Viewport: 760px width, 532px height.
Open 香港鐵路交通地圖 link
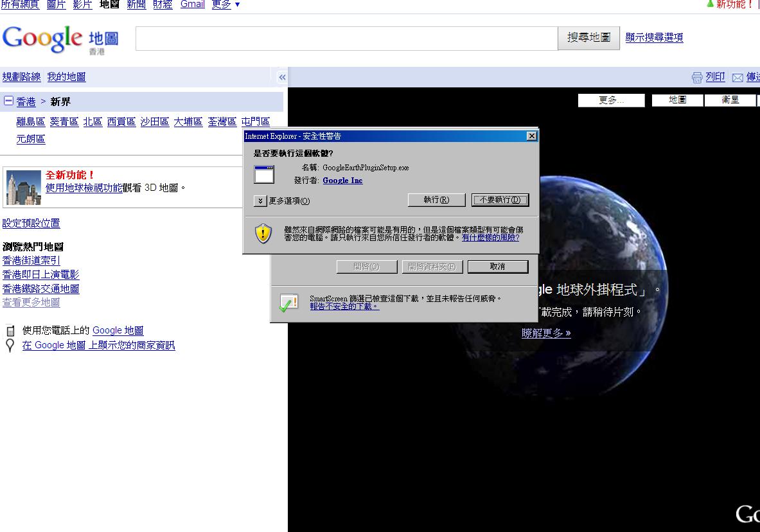coord(40,288)
